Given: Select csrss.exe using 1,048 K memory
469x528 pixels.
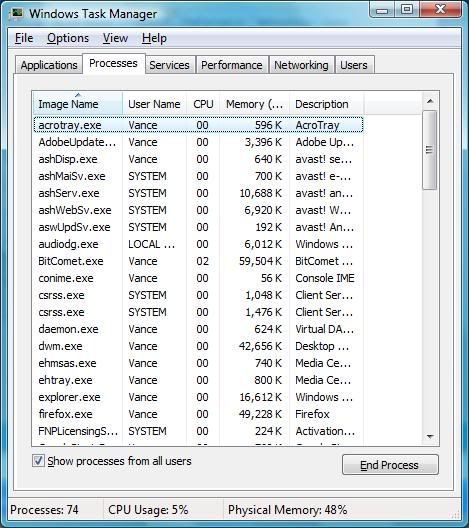Looking at the screenshot, I should (199, 295).
